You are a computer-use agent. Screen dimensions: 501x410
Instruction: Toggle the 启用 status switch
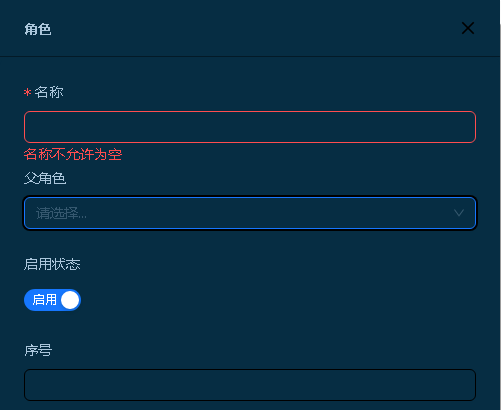pyautogui.click(x=52, y=300)
